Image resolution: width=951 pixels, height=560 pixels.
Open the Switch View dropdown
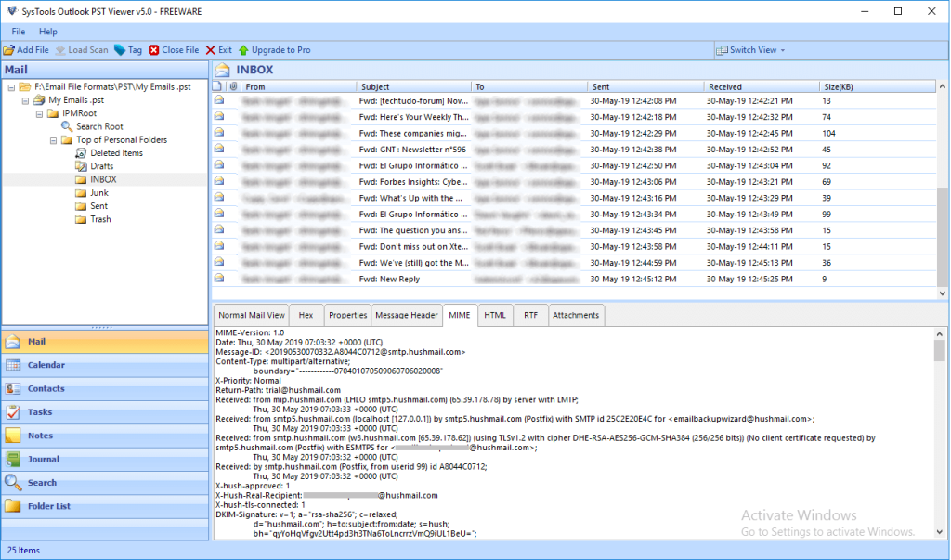[750, 50]
